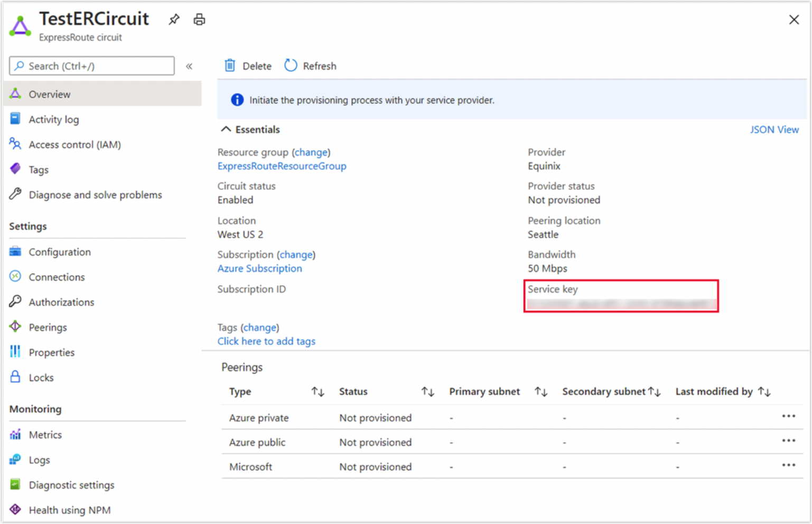Click the Authorizations key icon
Viewport: 812px width, 524px height.
(x=15, y=301)
